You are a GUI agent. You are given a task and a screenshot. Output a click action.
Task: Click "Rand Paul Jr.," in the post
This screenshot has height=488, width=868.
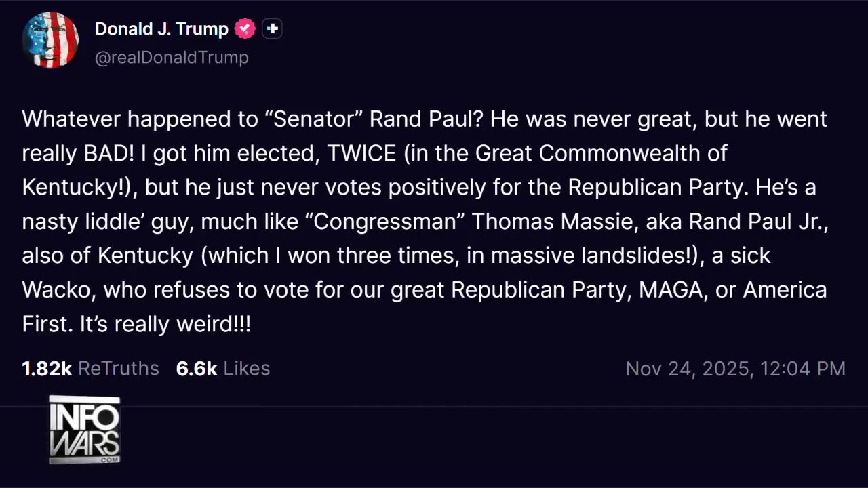[759, 222]
